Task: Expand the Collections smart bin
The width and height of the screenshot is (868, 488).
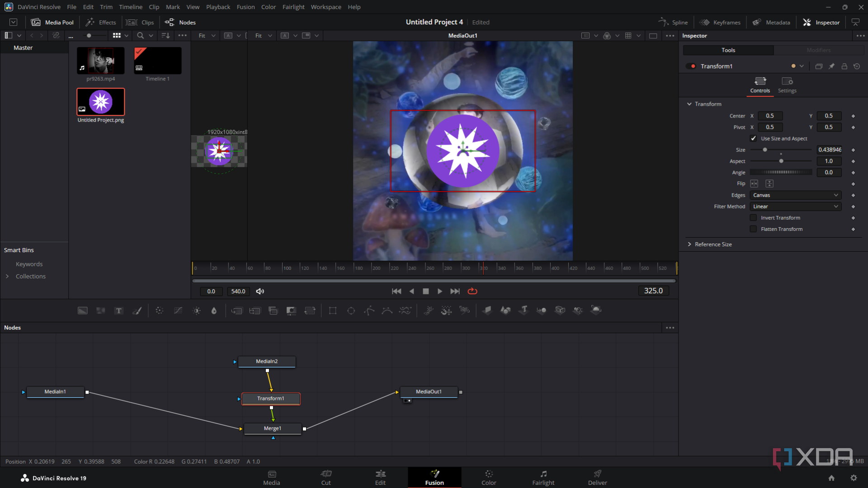Action: (7, 277)
